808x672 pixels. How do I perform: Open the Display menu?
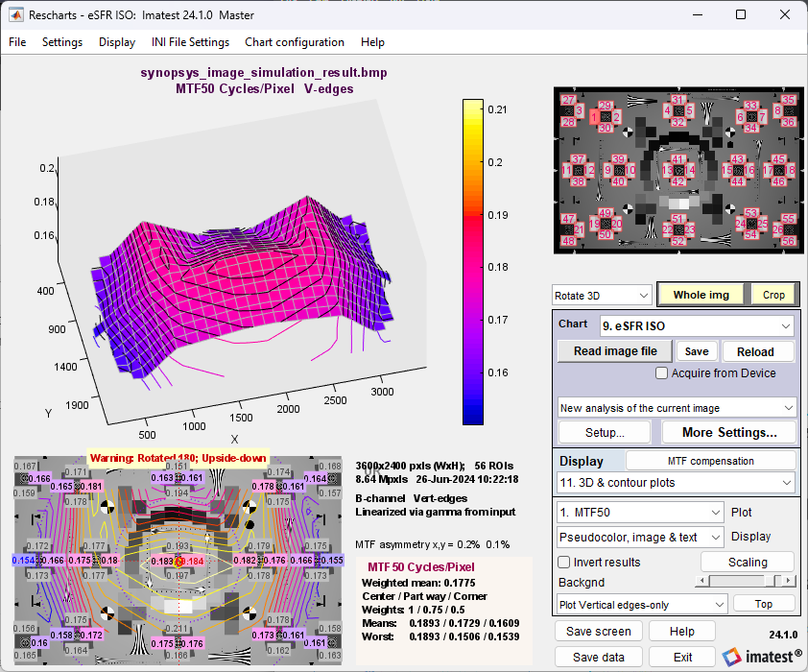[117, 42]
